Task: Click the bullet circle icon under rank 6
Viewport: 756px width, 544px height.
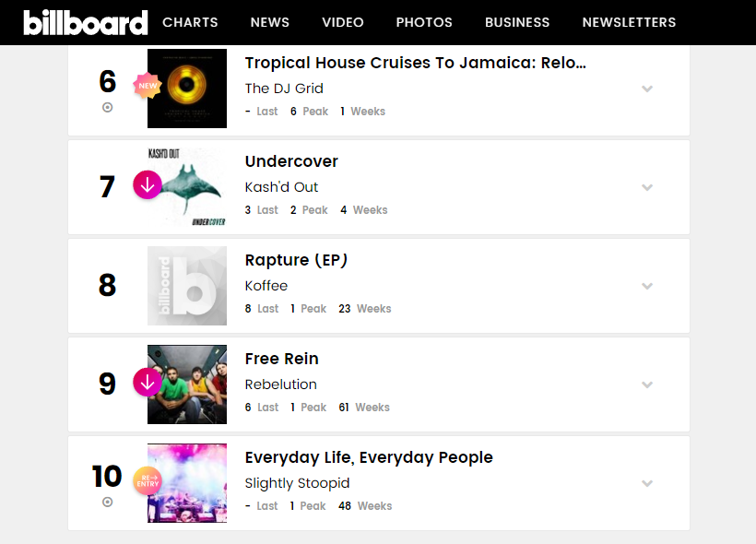Action: click(108, 107)
